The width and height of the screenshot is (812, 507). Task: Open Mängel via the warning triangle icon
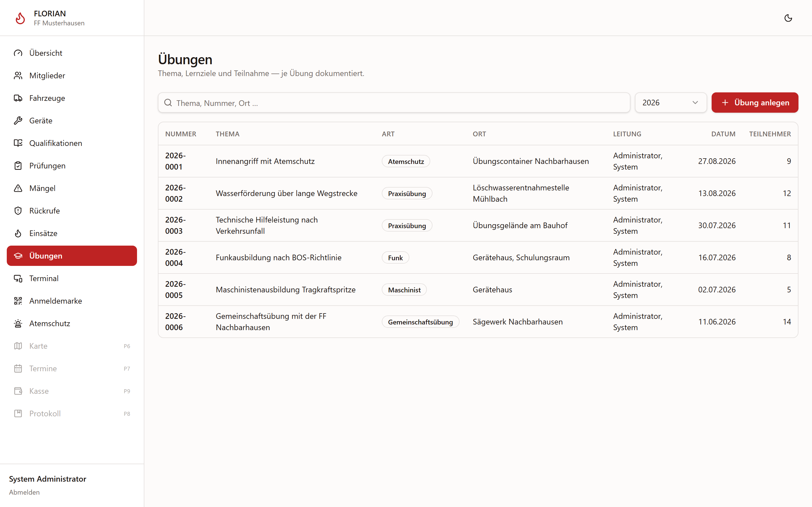18,188
